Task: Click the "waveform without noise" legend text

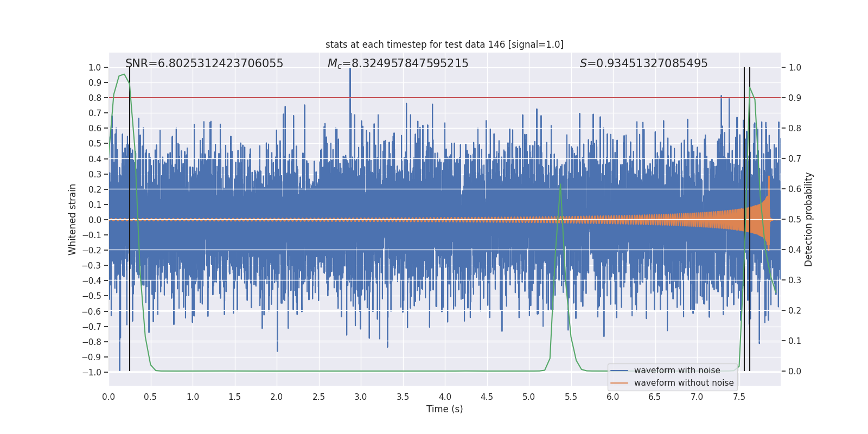Action: (x=684, y=383)
